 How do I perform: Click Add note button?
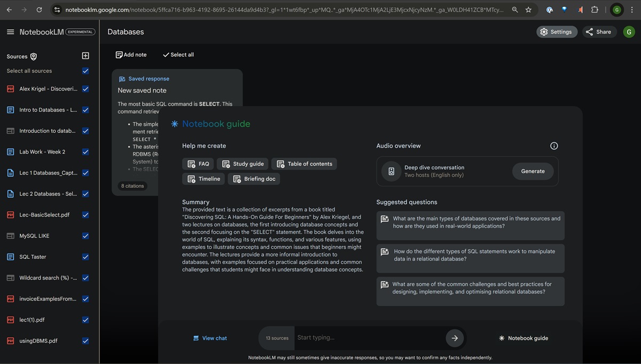pos(131,55)
